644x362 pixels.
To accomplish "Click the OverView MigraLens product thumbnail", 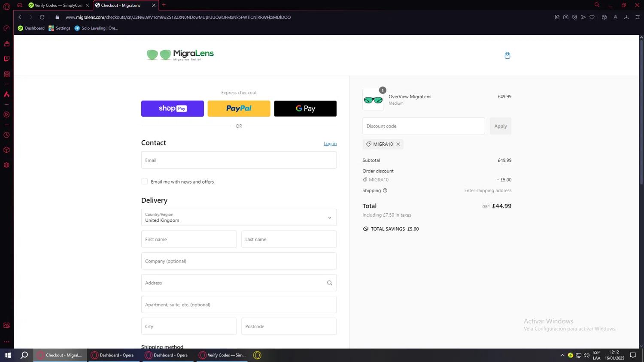I will pos(373,100).
